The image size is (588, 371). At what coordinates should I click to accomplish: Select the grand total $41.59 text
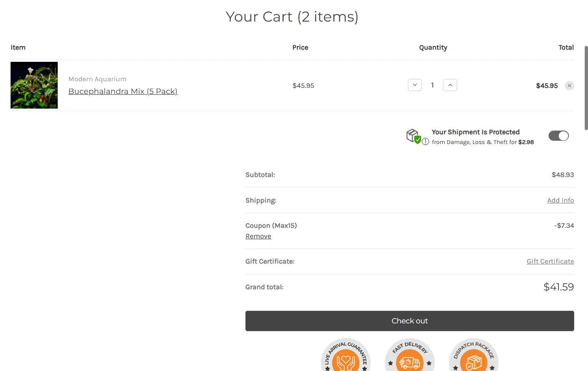558,287
